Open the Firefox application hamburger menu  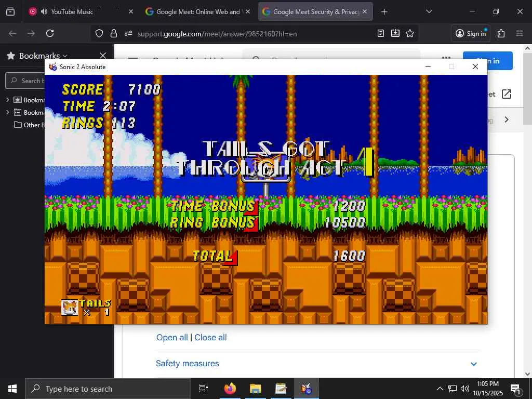(x=520, y=33)
